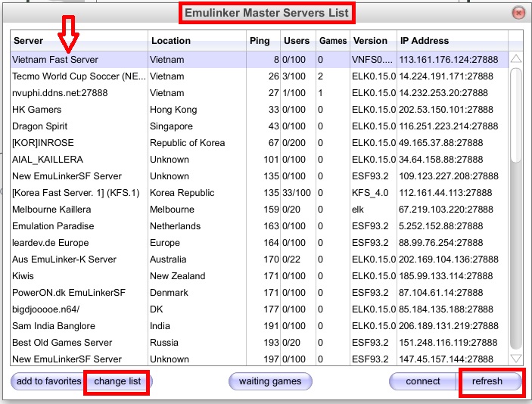
Task: Select bigdjooooe.n64/ server
Action: tap(260, 309)
